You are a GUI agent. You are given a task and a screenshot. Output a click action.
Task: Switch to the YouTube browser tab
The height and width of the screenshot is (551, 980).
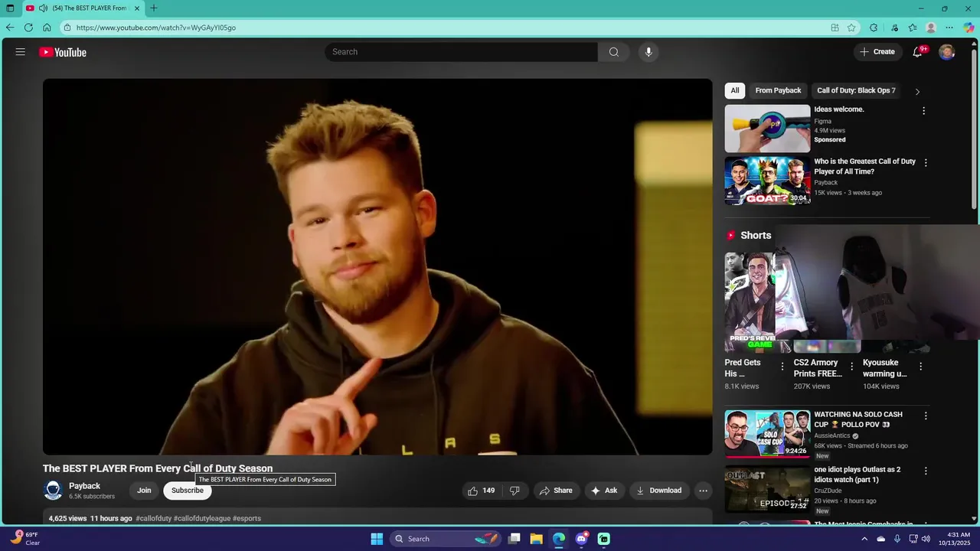tap(83, 8)
